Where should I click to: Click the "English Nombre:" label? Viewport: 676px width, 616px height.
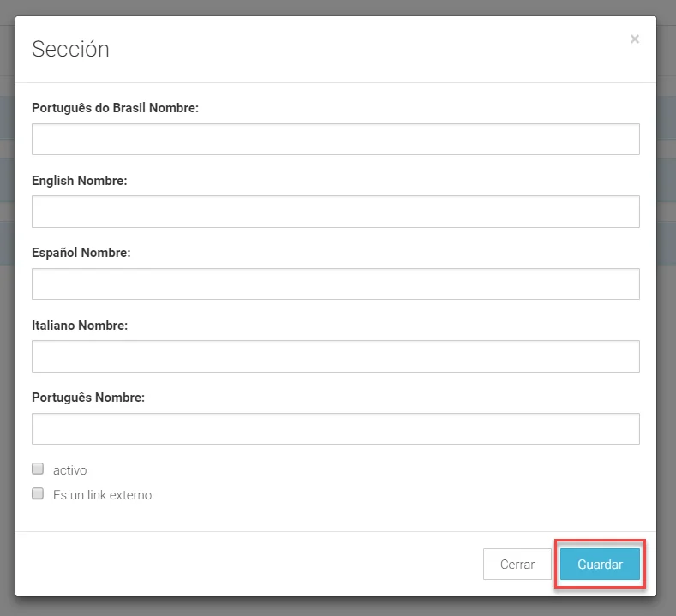79,181
